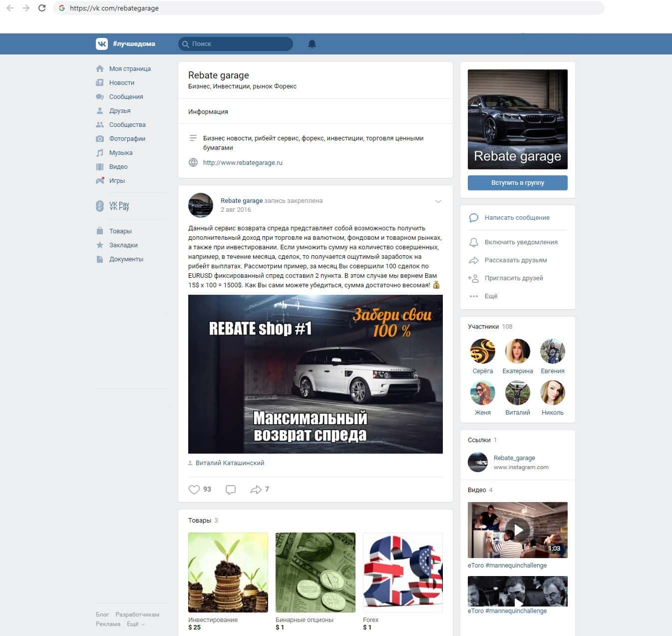Click the Поиск search field

pyautogui.click(x=236, y=44)
